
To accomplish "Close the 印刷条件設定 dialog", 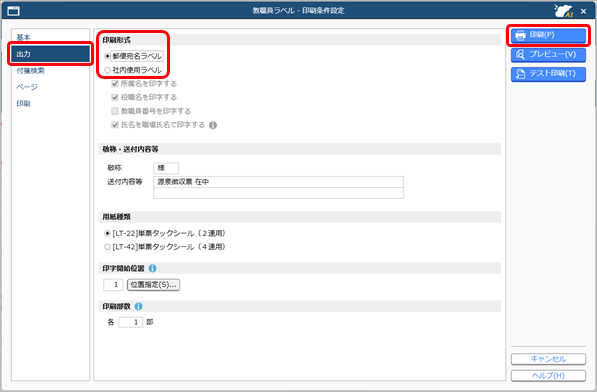I will tap(583, 11).
